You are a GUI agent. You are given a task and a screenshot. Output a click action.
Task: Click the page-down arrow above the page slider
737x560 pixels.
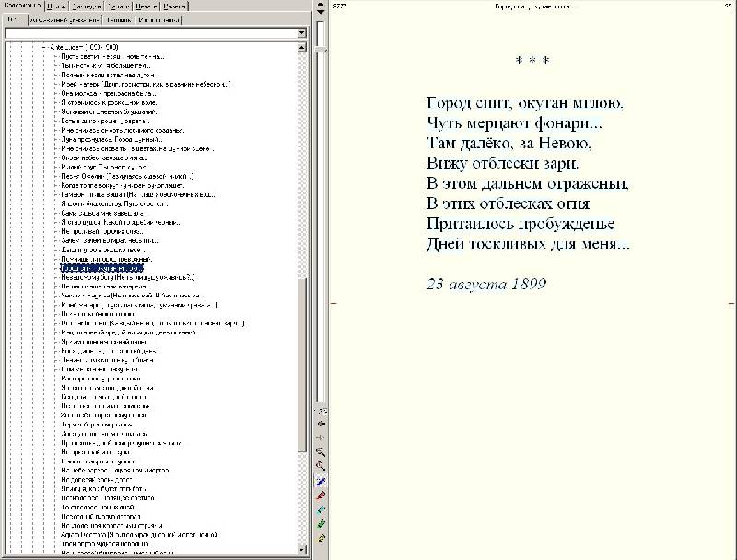321,11
